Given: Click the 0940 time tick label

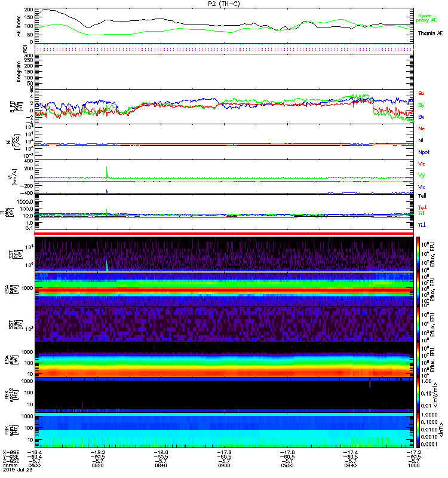Looking at the screenshot, I should coord(351,465).
